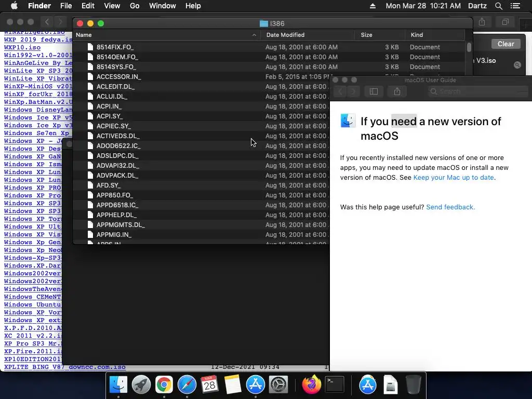Click the eject icon in menu bar
The width and height of the screenshot is (532, 399).
tap(373, 6)
